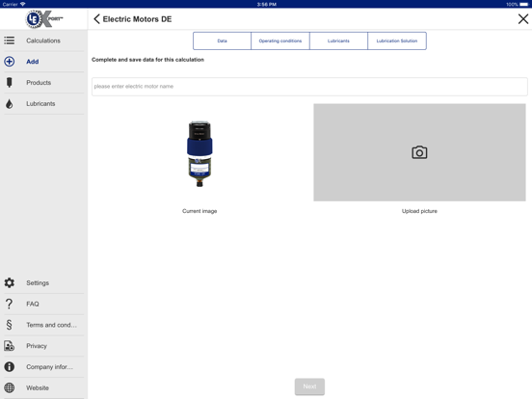Viewport: 532px width, 399px height.
Task: Open the Website link
Action: pyautogui.click(x=43, y=388)
